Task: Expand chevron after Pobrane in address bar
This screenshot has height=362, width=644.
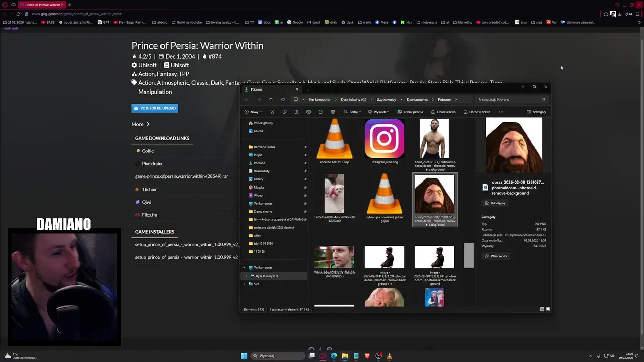Action: click(x=456, y=99)
